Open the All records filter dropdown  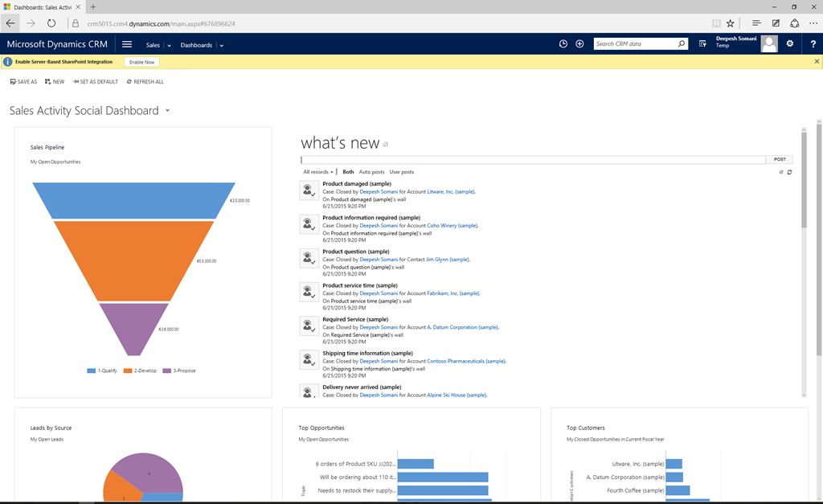(x=317, y=172)
